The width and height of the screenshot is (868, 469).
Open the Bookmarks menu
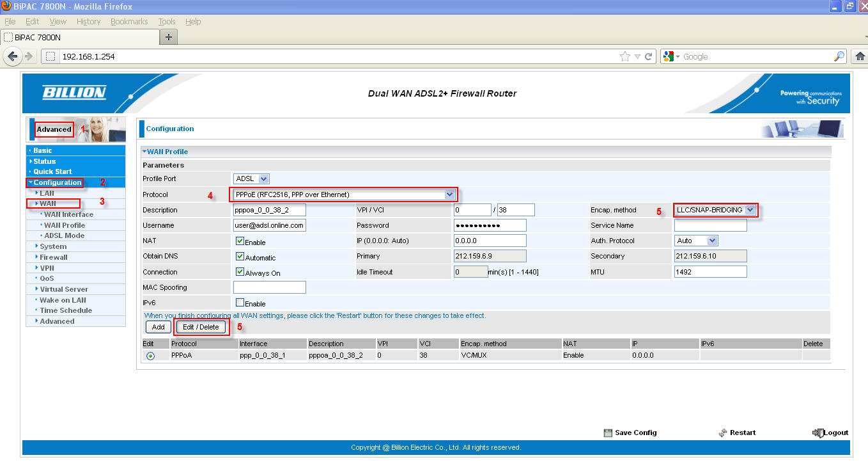129,21
